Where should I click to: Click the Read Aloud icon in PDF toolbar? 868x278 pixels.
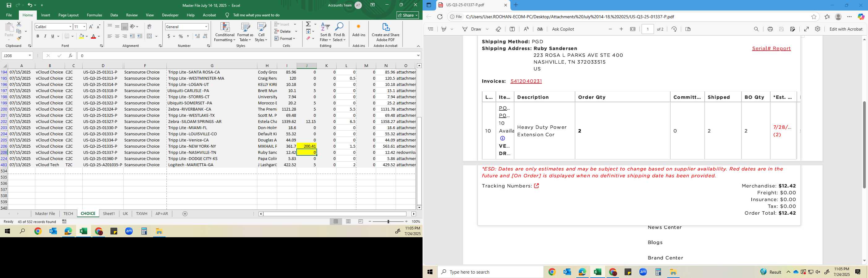pyautogui.click(x=526, y=29)
